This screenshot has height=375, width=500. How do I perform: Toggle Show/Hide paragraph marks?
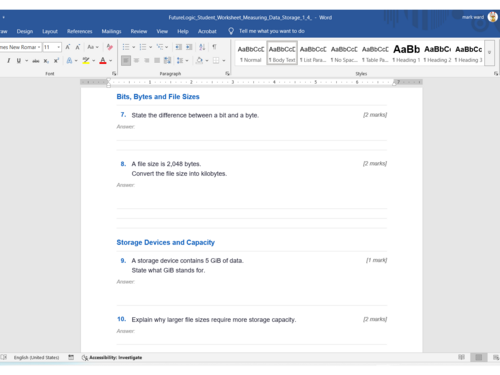tap(214, 47)
